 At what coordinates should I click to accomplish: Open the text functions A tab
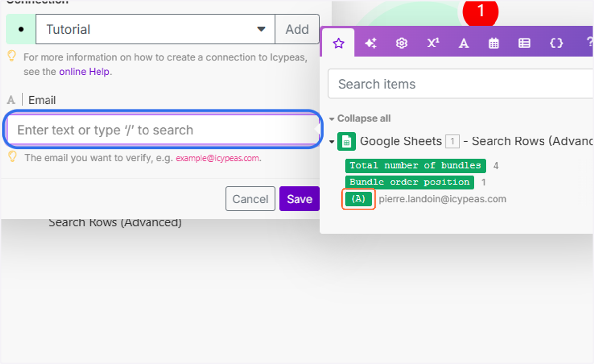click(x=464, y=43)
